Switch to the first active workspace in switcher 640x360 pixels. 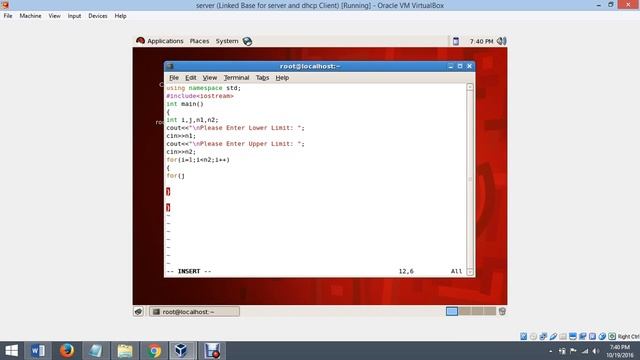coord(452,311)
